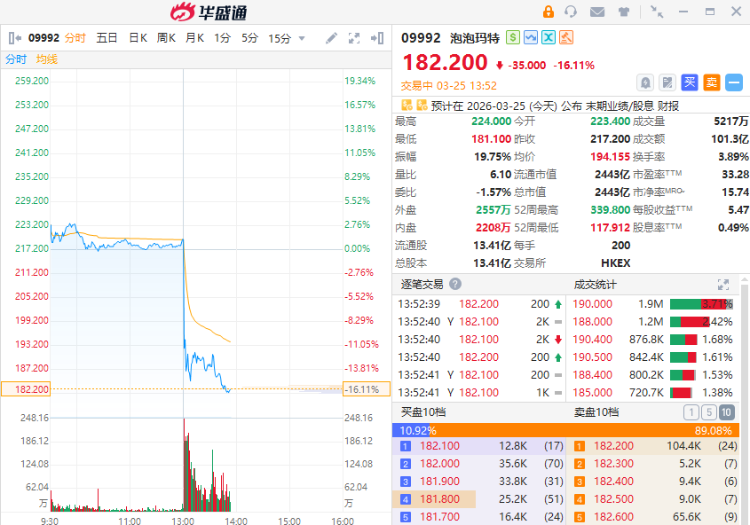Switch to 分时 timeframe tab
The image size is (750, 525).
click(x=75, y=38)
